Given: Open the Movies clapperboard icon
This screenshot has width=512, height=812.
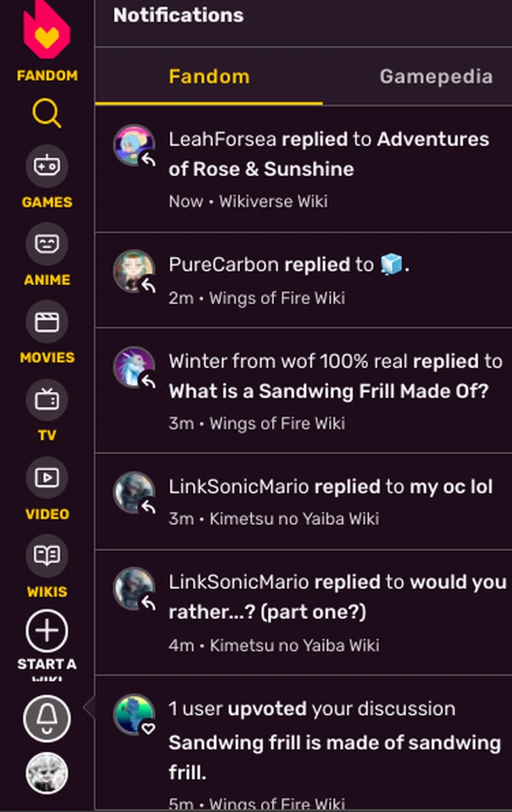Looking at the screenshot, I should 47,322.
